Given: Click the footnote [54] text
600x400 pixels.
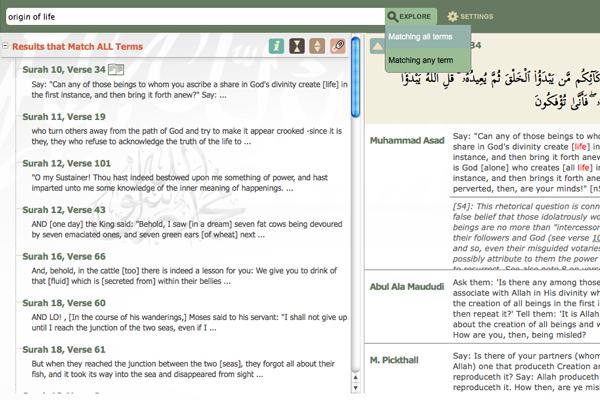Looking at the screenshot, I should pos(526,237).
